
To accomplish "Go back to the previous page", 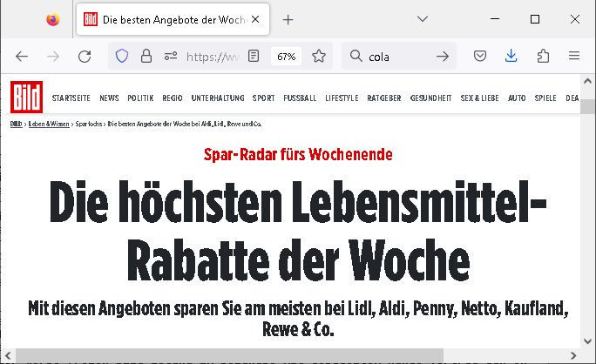I will coord(22,57).
